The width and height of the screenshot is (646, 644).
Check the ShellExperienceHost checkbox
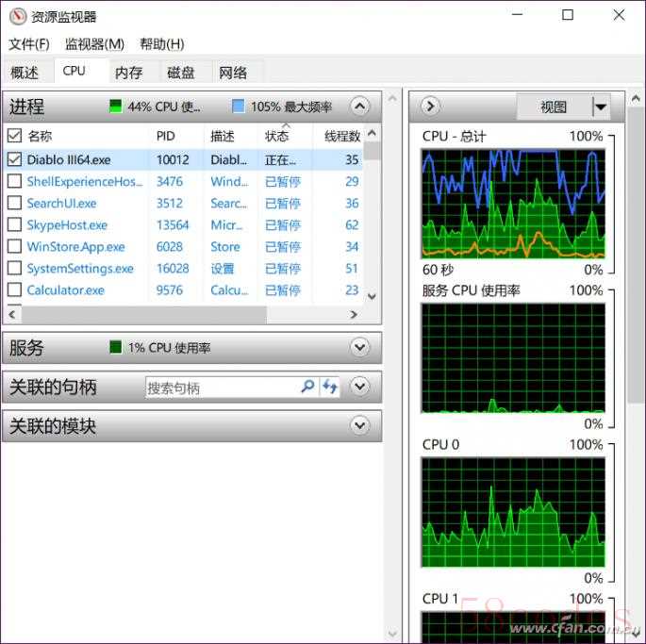(14, 181)
